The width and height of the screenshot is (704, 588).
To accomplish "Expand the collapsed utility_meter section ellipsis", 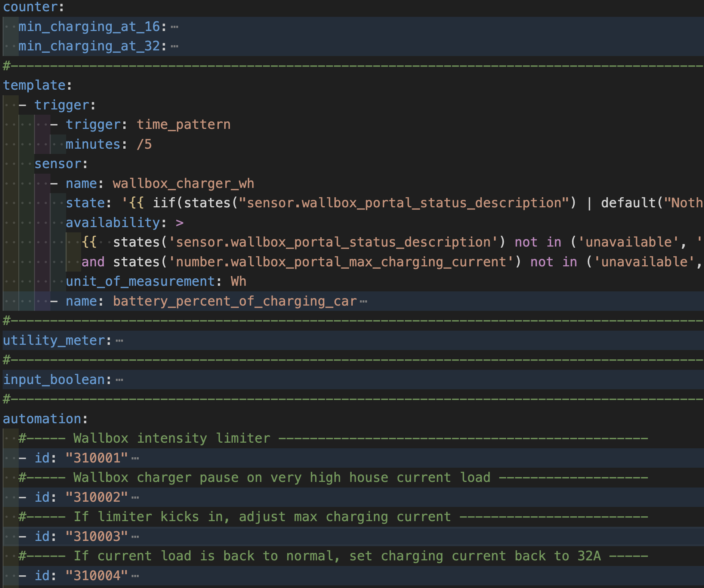I will click(x=119, y=341).
